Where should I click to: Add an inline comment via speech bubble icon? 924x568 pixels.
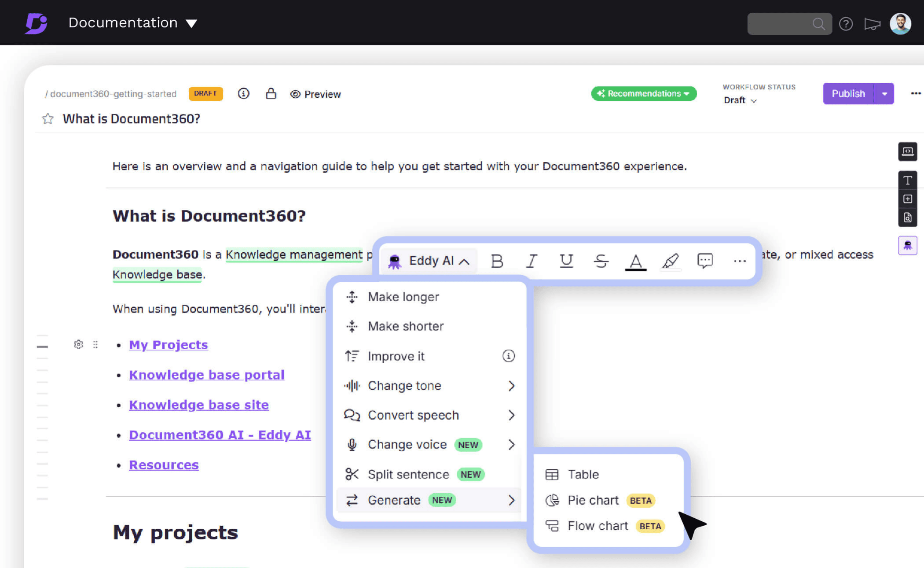pyautogui.click(x=705, y=261)
